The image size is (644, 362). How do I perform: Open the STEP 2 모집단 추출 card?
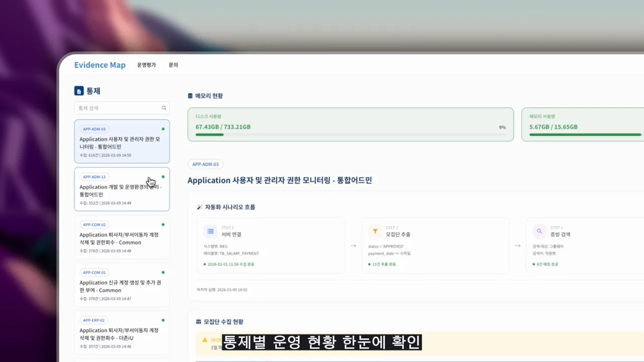pos(435,245)
